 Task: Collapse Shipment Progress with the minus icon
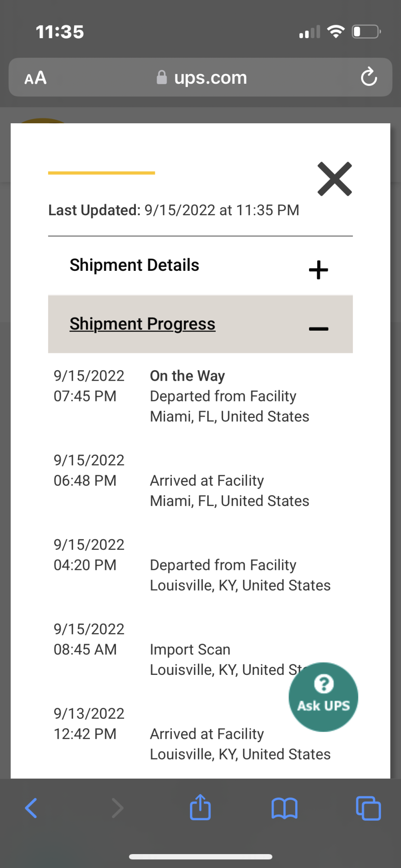tap(319, 329)
